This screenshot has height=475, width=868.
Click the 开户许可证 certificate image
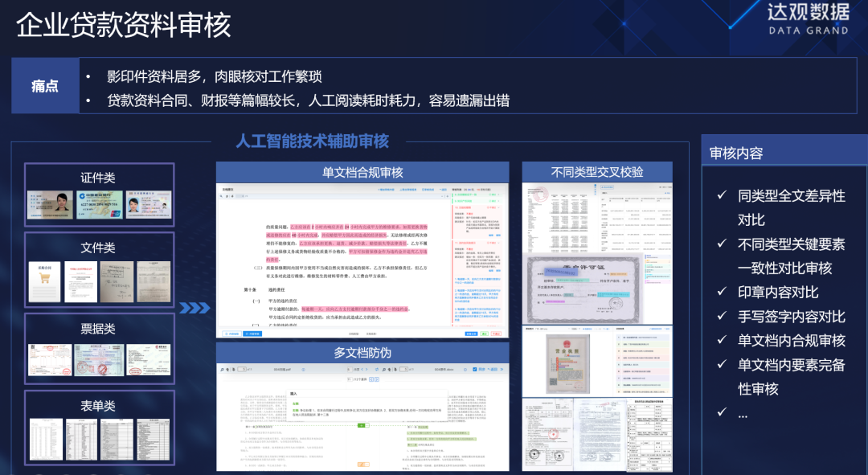click(583, 289)
